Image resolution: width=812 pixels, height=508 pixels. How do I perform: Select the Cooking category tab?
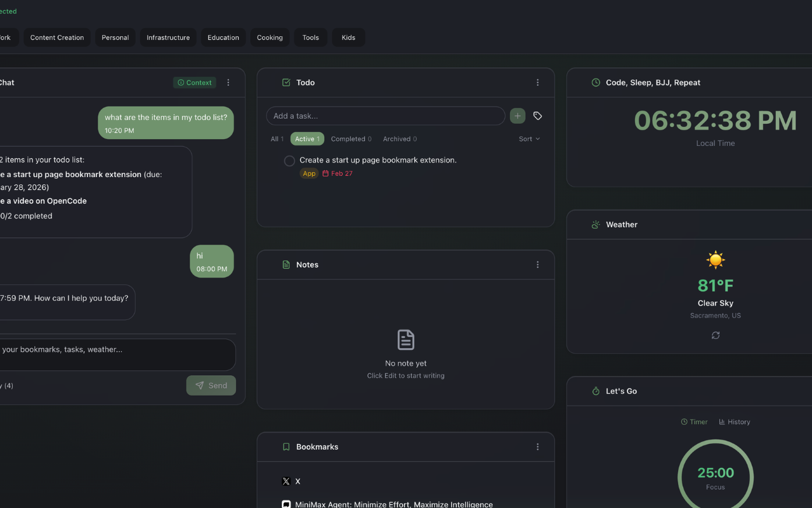pyautogui.click(x=270, y=37)
